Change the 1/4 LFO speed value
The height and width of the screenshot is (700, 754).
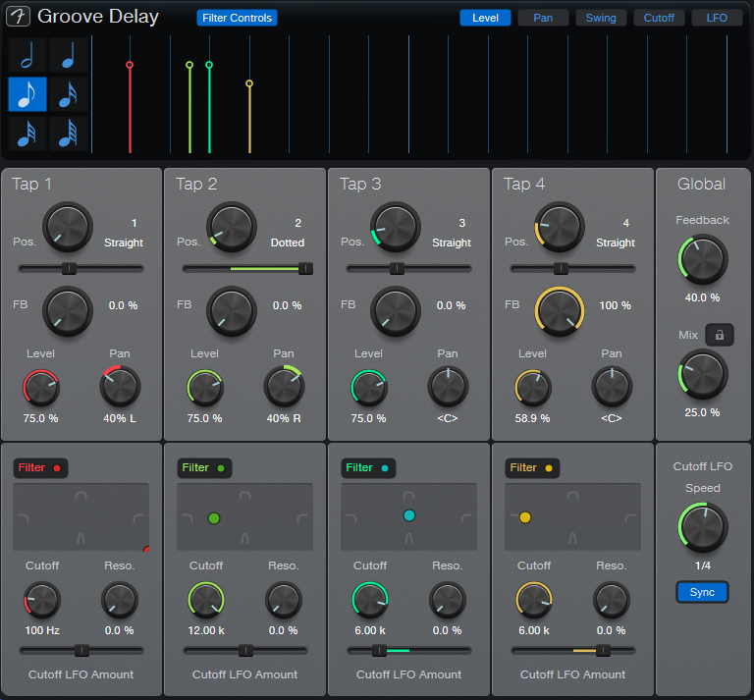[702, 566]
